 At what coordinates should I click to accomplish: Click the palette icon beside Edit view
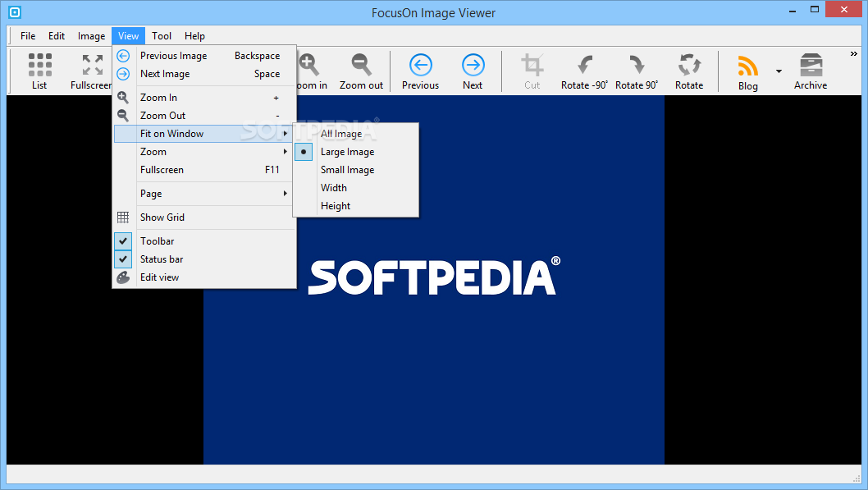click(x=123, y=277)
